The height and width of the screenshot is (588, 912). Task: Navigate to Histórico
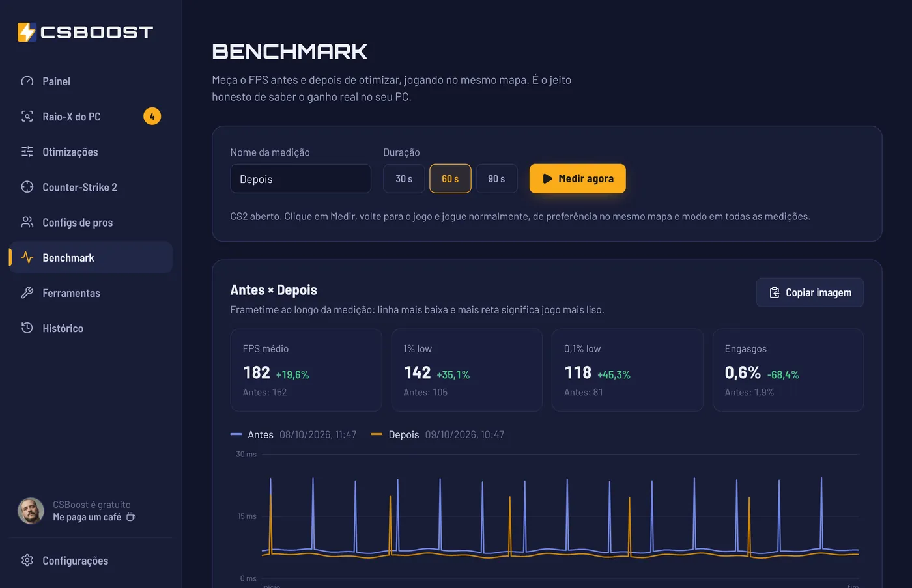click(91, 328)
